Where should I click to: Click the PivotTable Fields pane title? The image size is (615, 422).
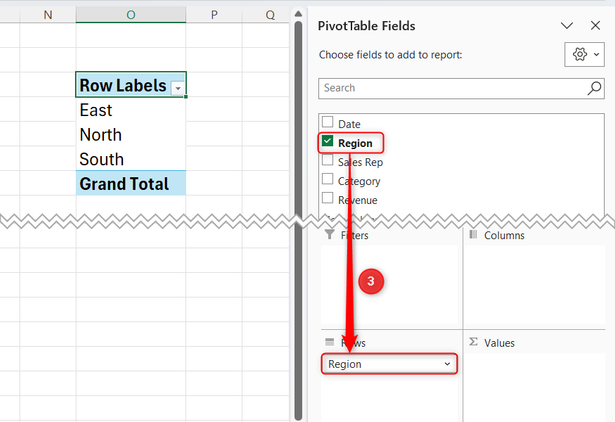(x=366, y=26)
